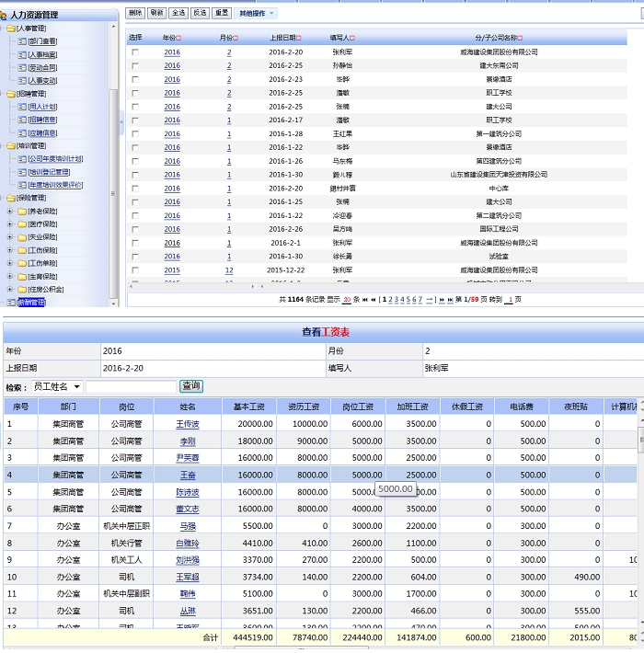This screenshot has height=653, width=644.
Task: Open the 公司年度培训计划 tree item
Action: click(x=55, y=159)
